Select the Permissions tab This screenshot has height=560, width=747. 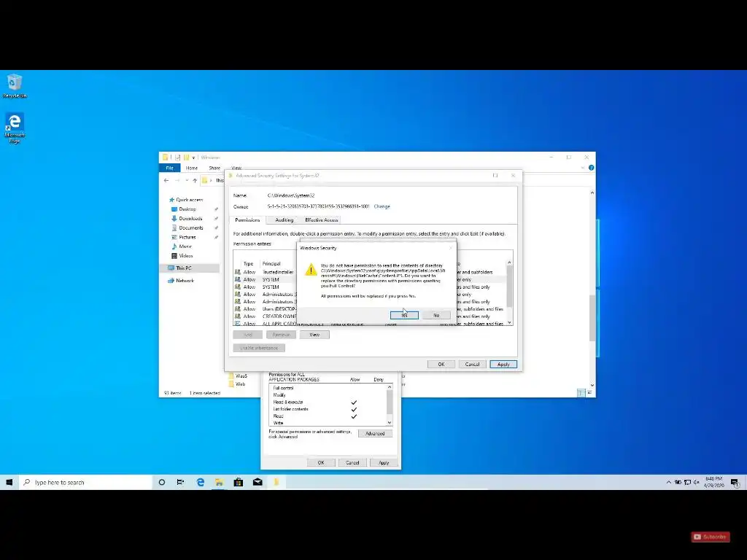pos(247,220)
